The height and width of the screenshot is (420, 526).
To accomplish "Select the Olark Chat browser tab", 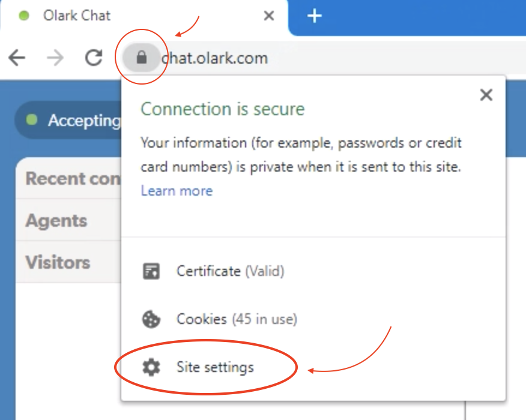I will (141, 16).
